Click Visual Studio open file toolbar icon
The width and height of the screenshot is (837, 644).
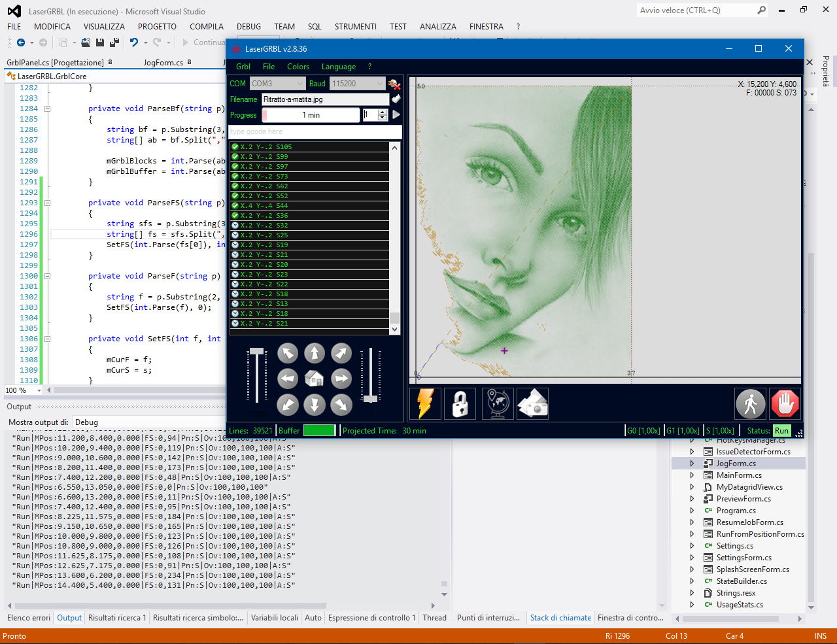point(86,42)
